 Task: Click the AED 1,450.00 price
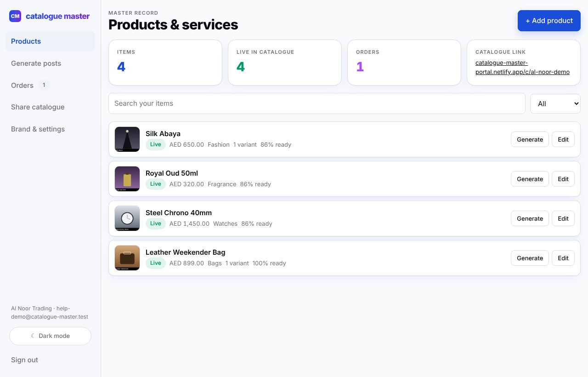point(189,224)
